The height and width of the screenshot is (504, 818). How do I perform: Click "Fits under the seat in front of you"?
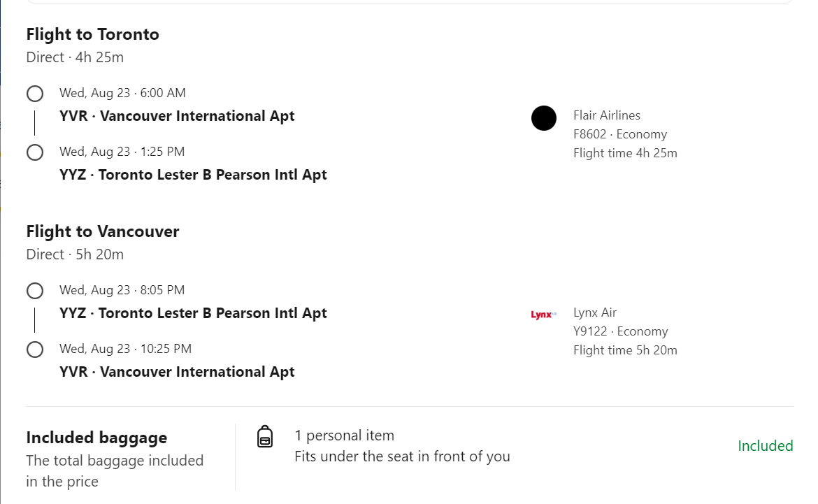(402, 456)
